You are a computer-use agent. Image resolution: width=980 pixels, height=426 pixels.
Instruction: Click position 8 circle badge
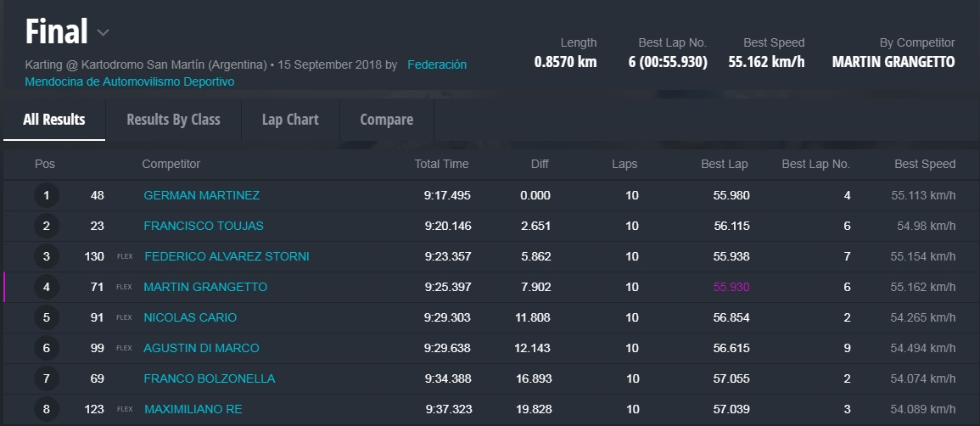click(x=46, y=409)
